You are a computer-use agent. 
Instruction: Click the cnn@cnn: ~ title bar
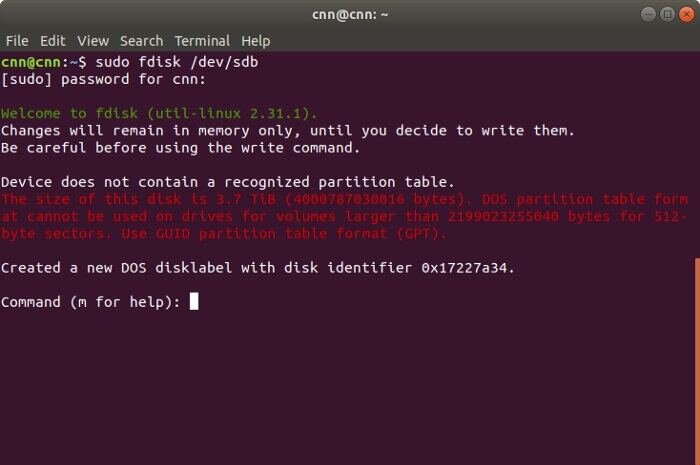(x=350, y=14)
